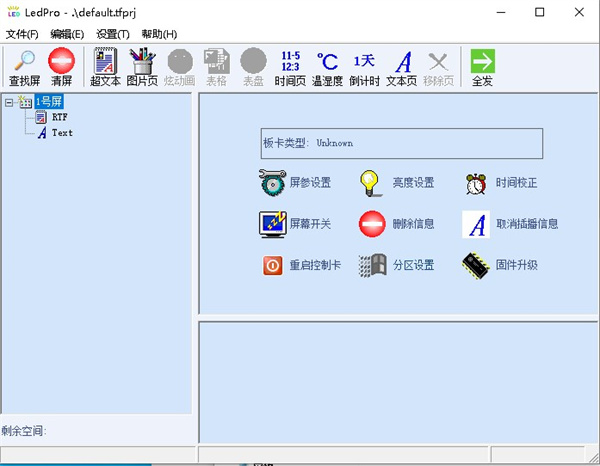The image size is (600, 466).
Task: Open the 文件(F) menu
Action: tap(22, 34)
